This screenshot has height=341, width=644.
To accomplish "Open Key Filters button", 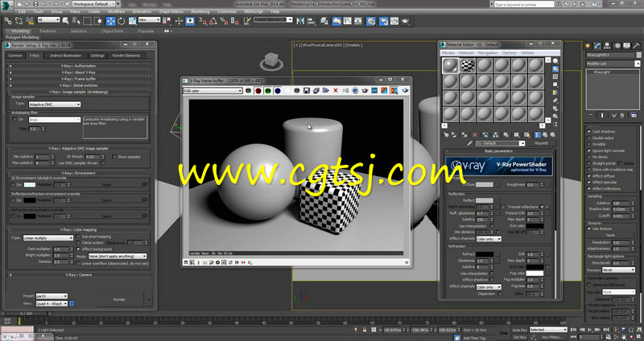I will click(551, 337).
